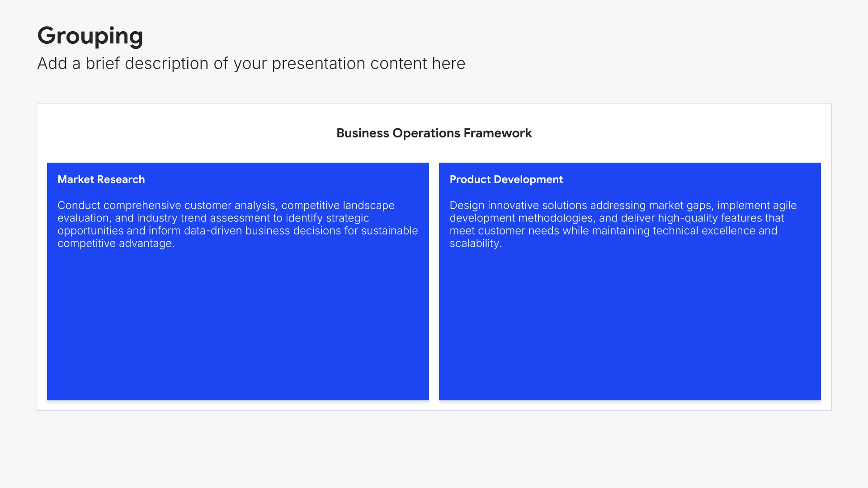Click empty blue area of Market Research card
Image resolution: width=868 pixels, height=488 pixels.
click(237, 325)
